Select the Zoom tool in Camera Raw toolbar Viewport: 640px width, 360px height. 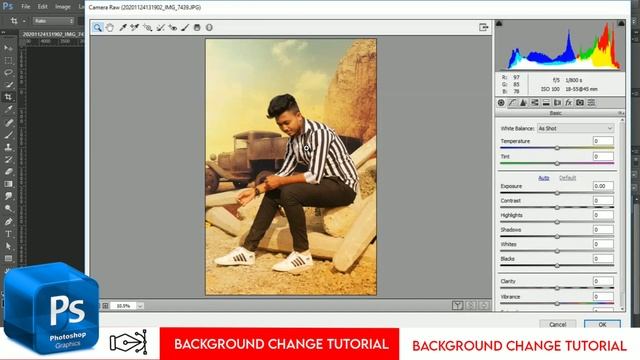point(98,27)
